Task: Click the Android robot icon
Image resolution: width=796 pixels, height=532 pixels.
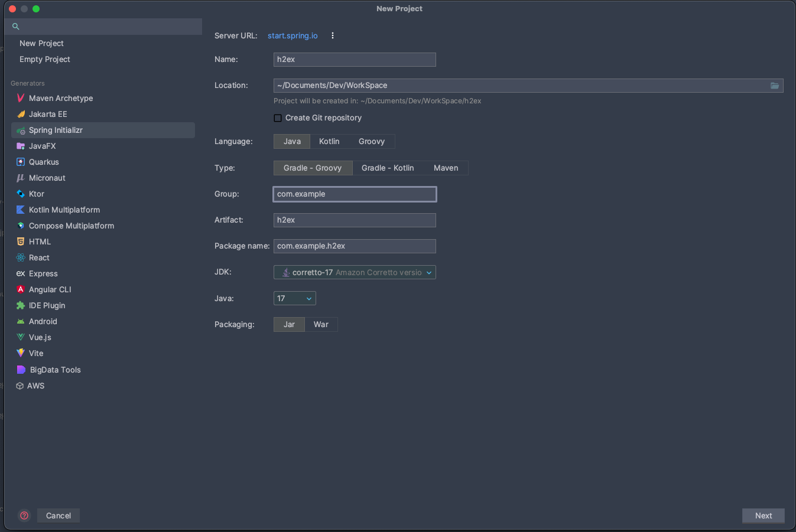Action: pyautogui.click(x=21, y=321)
